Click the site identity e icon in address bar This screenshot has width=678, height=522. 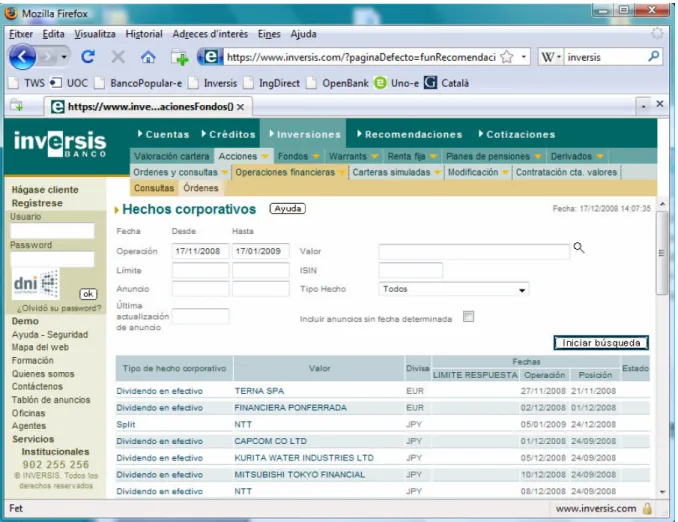point(210,57)
